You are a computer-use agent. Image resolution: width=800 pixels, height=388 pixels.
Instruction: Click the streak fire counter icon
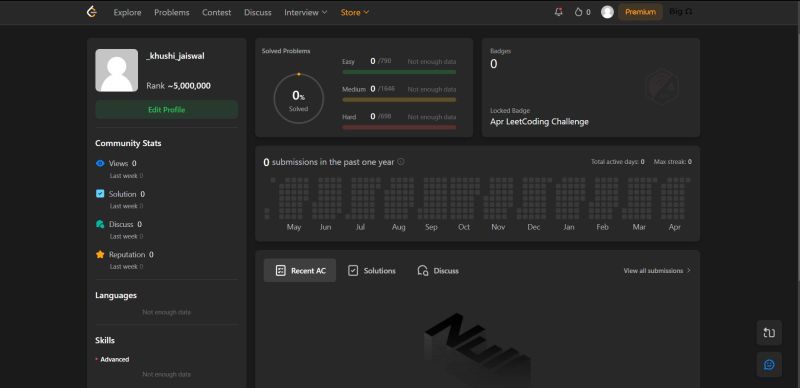click(x=578, y=12)
